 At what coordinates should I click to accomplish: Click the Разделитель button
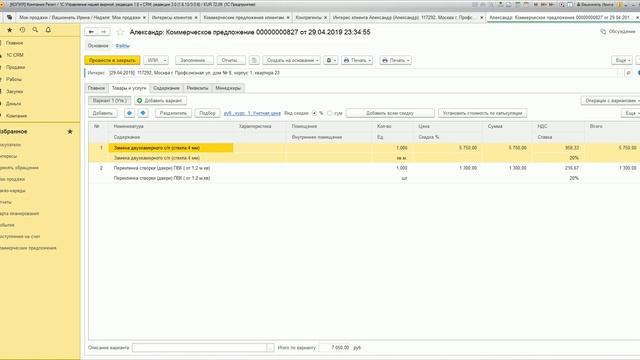(x=173, y=113)
